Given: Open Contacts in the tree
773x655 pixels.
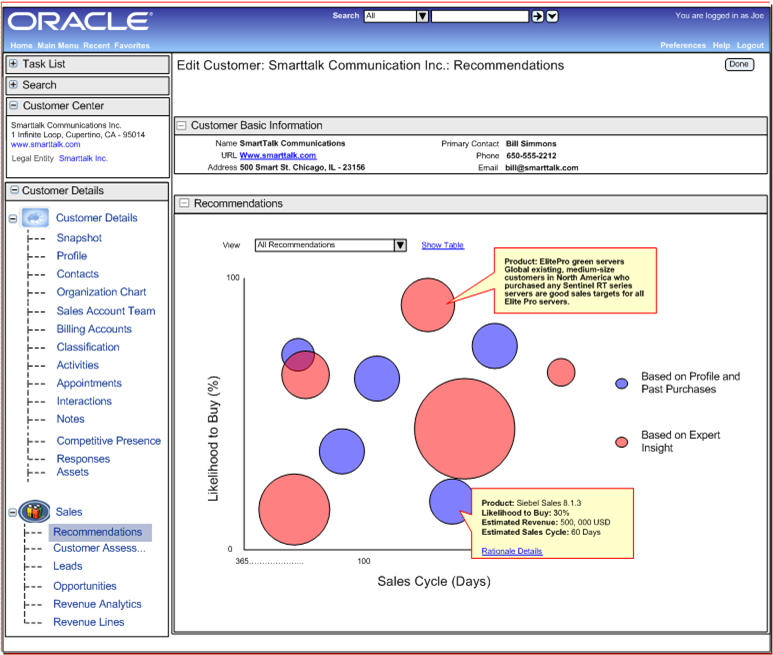Looking at the screenshot, I should (77, 274).
